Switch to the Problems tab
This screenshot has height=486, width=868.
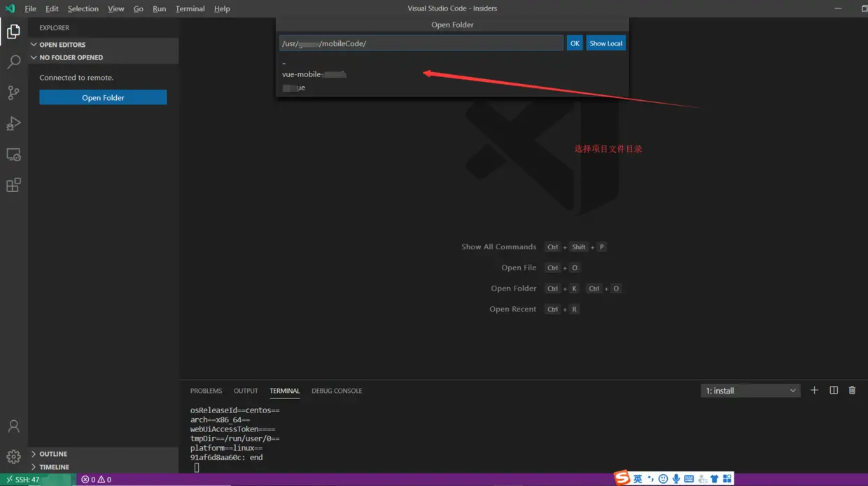tap(206, 391)
